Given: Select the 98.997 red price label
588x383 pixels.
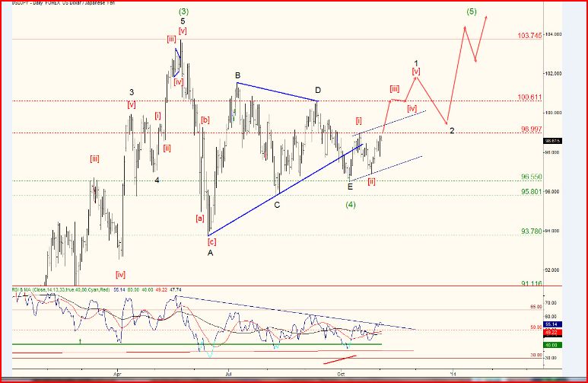Looking at the screenshot, I should [530, 129].
